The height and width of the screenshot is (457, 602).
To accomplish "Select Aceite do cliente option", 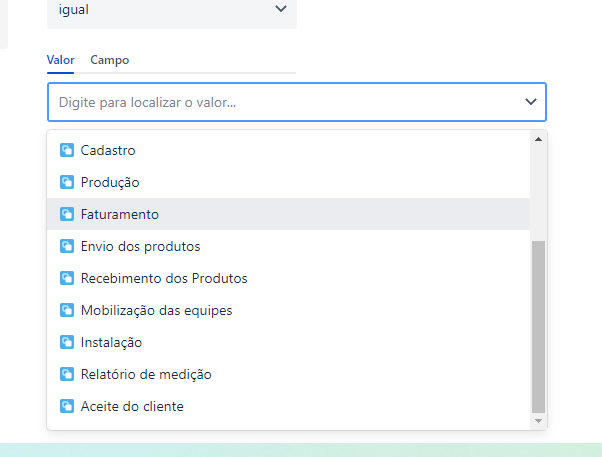I will click(132, 406).
